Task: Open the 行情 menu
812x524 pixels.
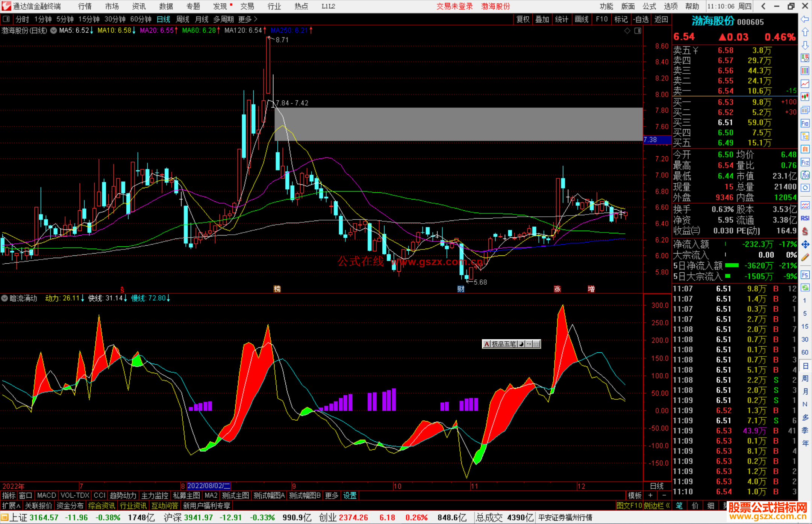Action: pos(85,6)
